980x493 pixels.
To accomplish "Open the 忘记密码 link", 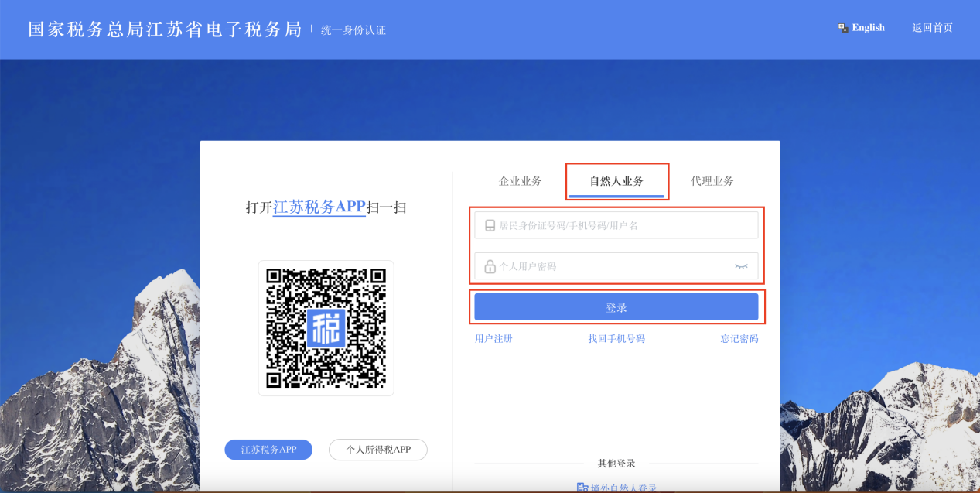I will [739, 339].
